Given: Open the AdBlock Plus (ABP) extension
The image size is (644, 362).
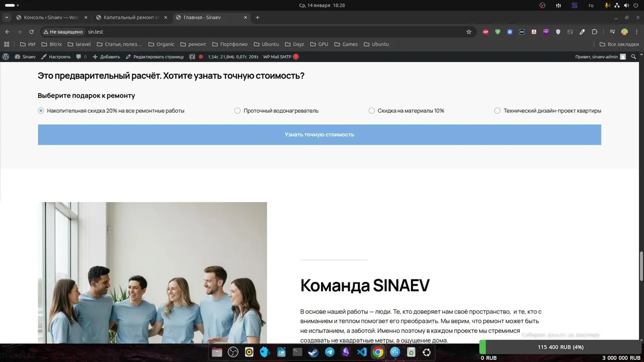Looking at the screenshot, I should pyautogui.click(x=486, y=32).
